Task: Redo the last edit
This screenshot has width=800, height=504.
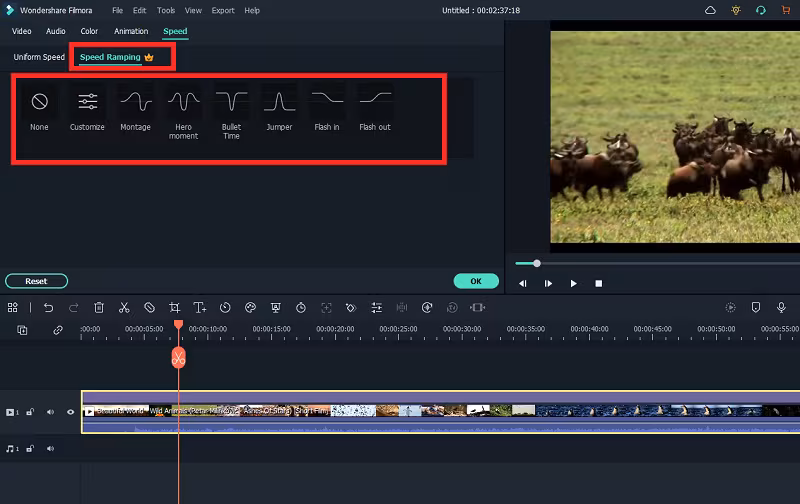Action: [x=73, y=308]
